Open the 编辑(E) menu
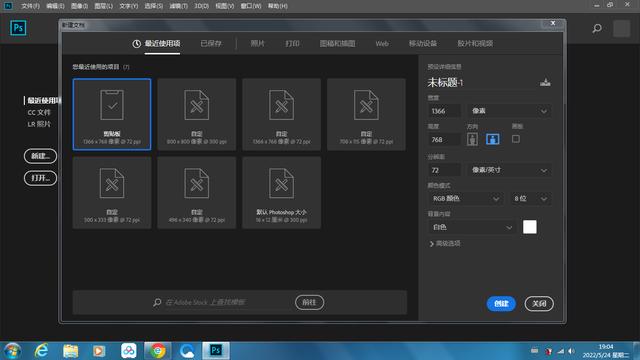 (x=55, y=6)
